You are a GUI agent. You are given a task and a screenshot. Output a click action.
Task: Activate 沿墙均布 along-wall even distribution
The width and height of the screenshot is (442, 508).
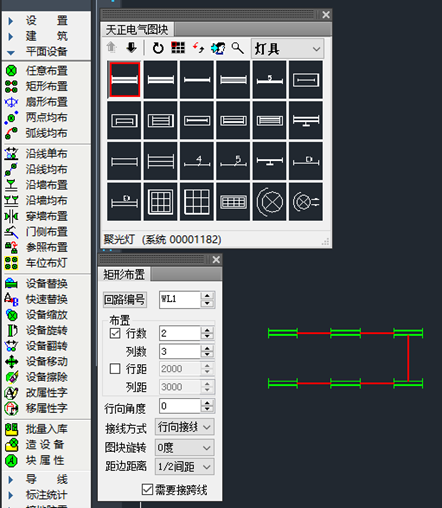37,200
